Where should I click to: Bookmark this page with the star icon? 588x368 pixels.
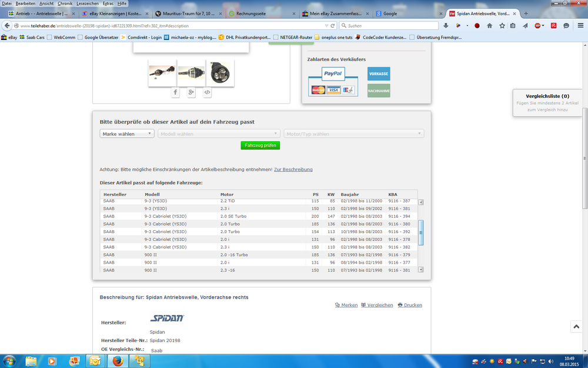[x=502, y=25]
